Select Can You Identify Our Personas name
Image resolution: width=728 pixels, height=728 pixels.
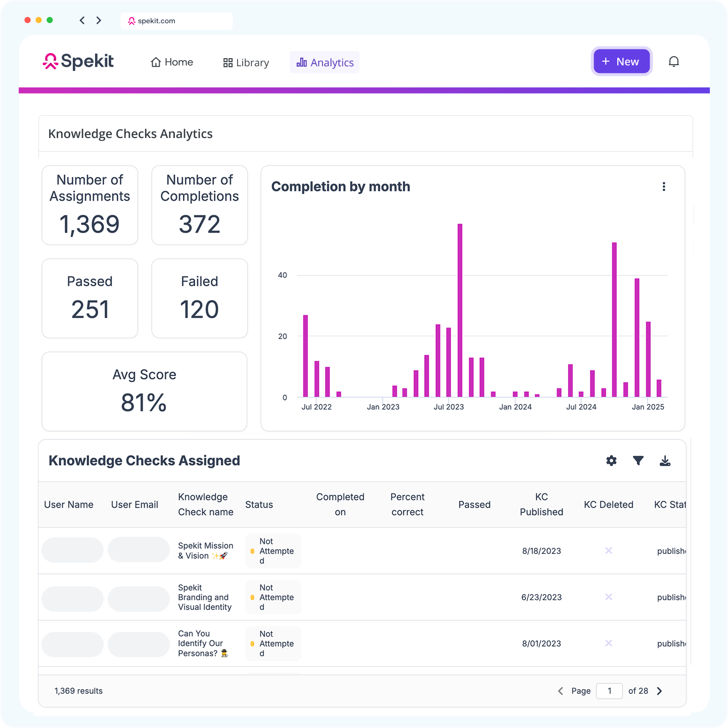[203, 643]
